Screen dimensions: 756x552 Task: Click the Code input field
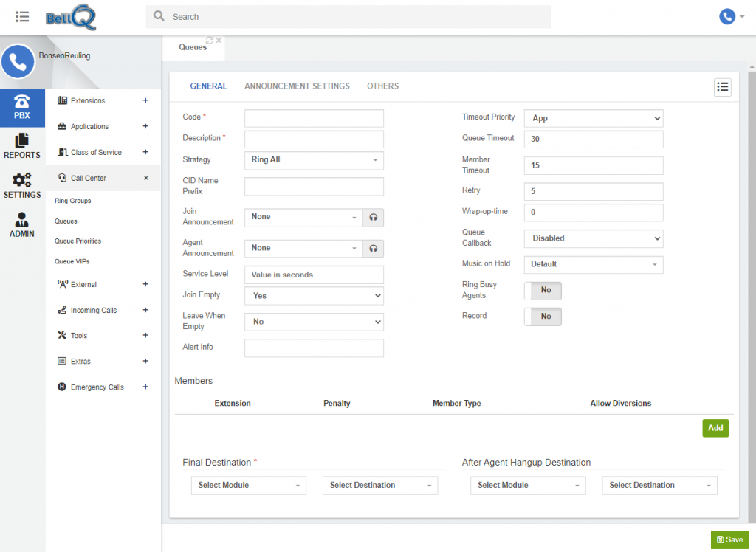pyautogui.click(x=314, y=118)
